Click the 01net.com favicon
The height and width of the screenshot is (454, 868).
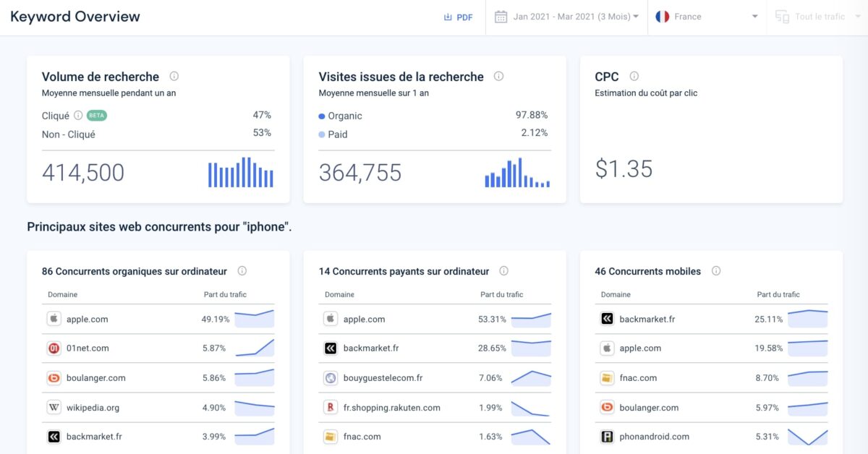(x=54, y=348)
